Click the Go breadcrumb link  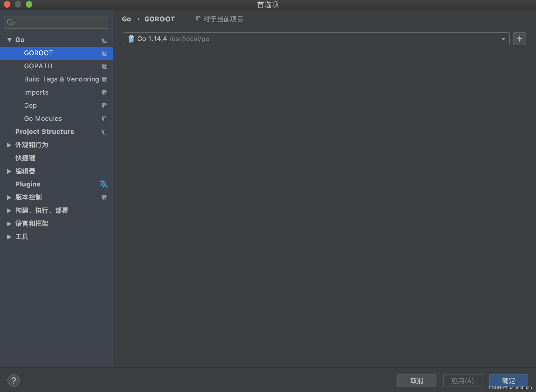click(126, 19)
